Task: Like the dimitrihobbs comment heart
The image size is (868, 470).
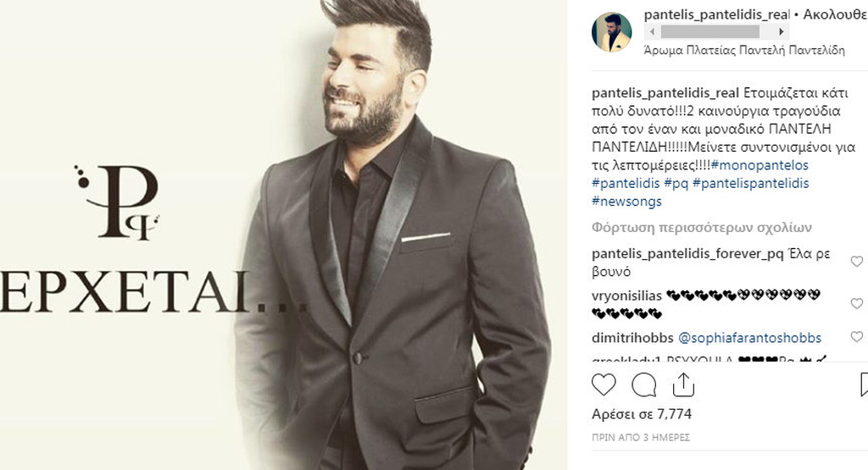Action: 856,337
